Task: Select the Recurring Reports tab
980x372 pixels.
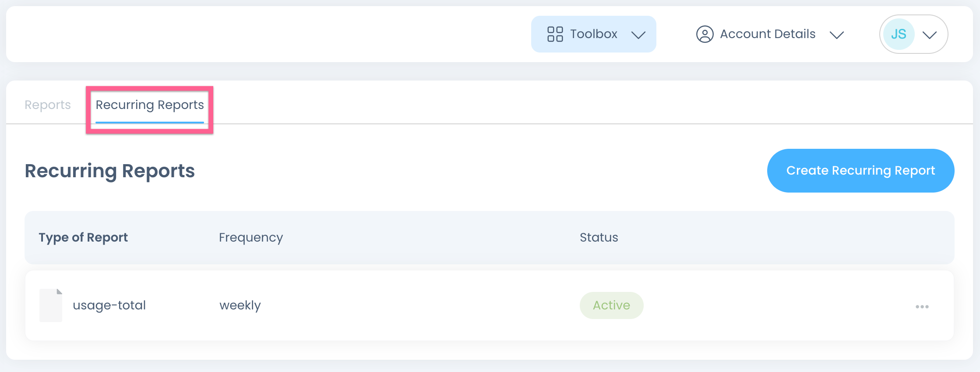Action: (x=150, y=105)
